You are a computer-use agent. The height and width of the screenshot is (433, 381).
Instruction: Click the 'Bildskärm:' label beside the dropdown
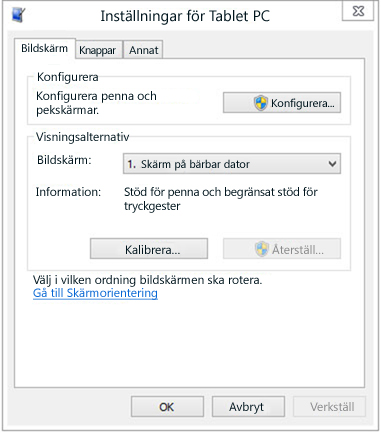(64, 160)
